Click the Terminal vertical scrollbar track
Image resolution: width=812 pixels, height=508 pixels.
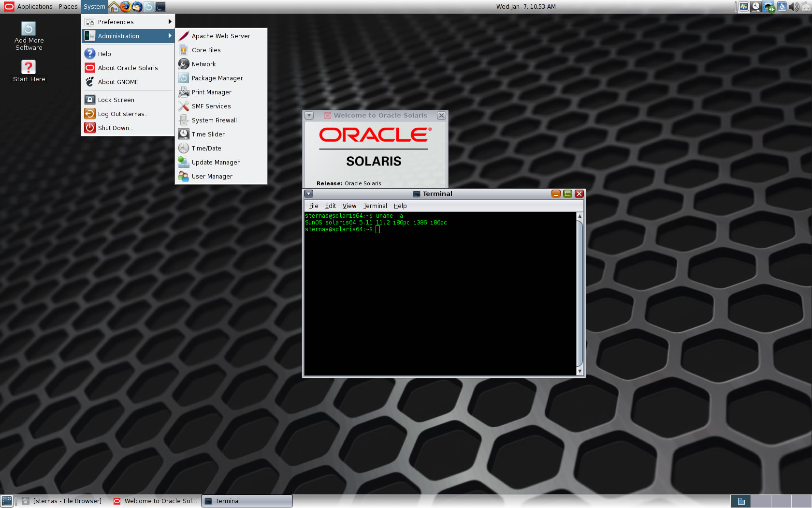point(580,294)
